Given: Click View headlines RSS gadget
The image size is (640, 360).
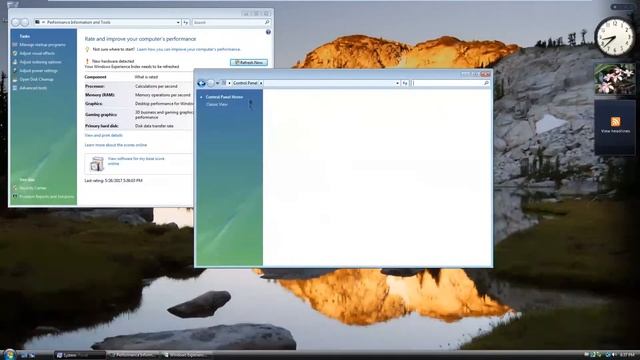Looking at the screenshot, I should (615, 127).
